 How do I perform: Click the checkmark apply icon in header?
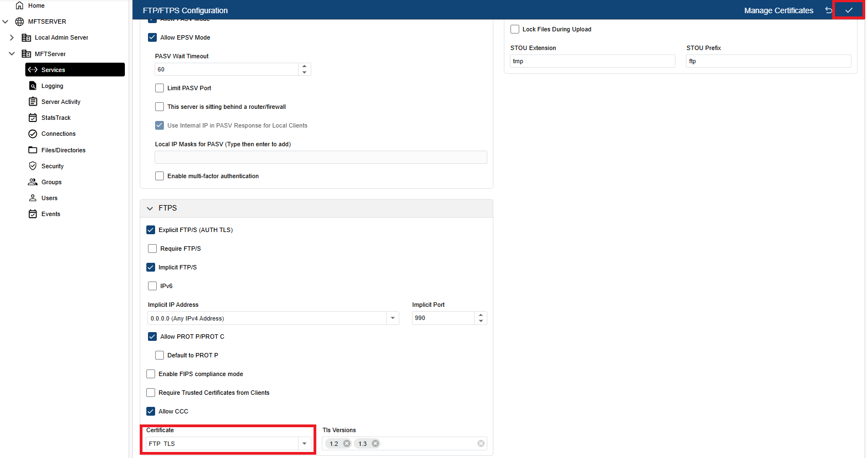(x=849, y=10)
